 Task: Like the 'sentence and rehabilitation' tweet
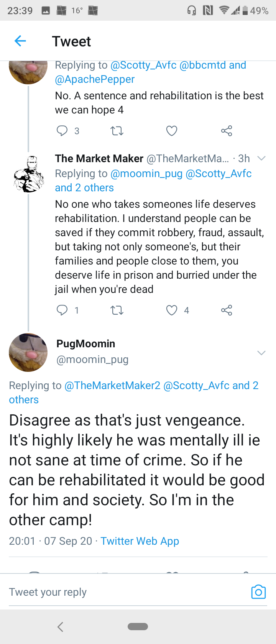click(x=172, y=131)
